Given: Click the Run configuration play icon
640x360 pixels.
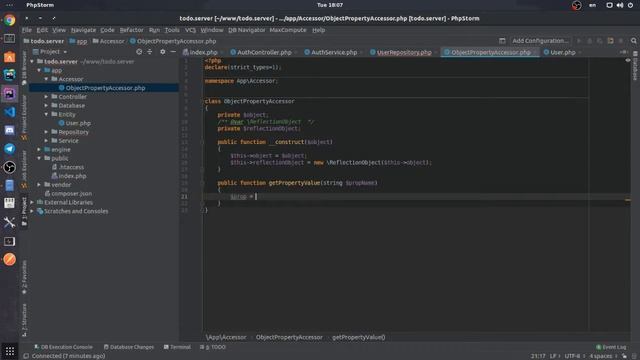Looking at the screenshot, I should 579,41.
